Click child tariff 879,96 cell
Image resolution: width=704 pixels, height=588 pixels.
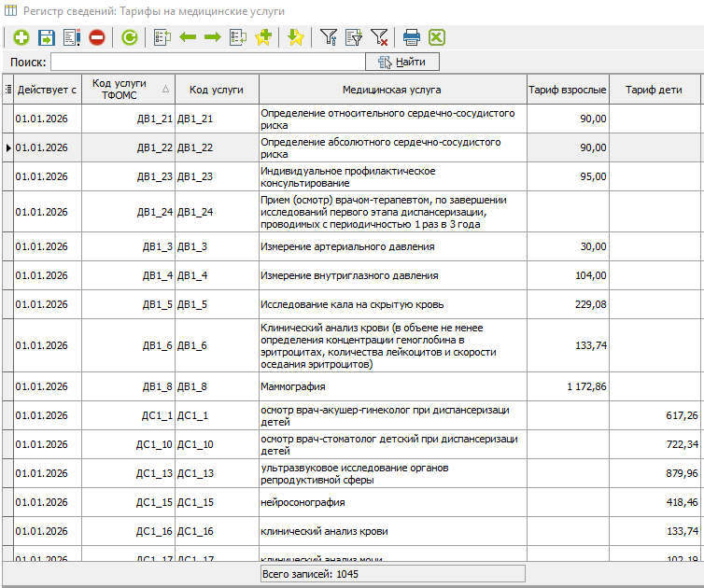click(655, 473)
